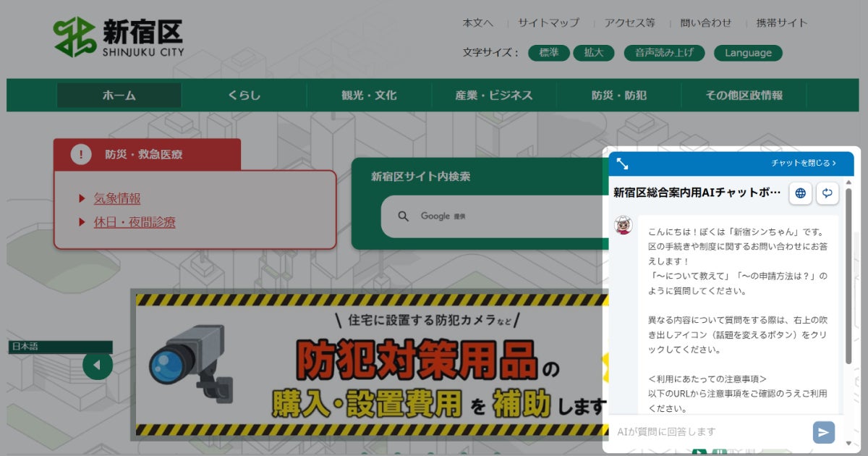The width and height of the screenshot is (868, 456).
Task: Set text size to 標準
Action: pos(549,53)
